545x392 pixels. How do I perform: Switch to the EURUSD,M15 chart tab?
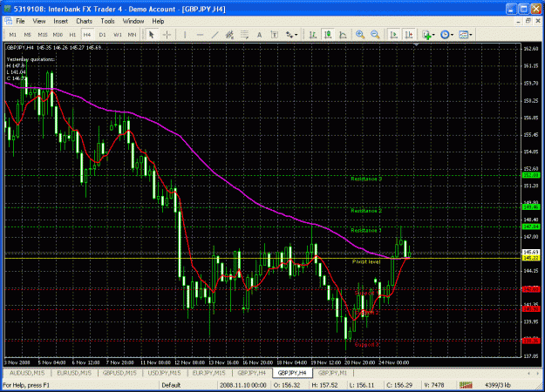tap(74, 373)
